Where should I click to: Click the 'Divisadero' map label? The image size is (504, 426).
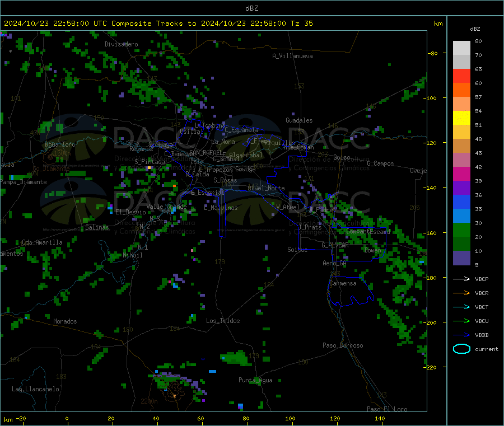[121, 44]
